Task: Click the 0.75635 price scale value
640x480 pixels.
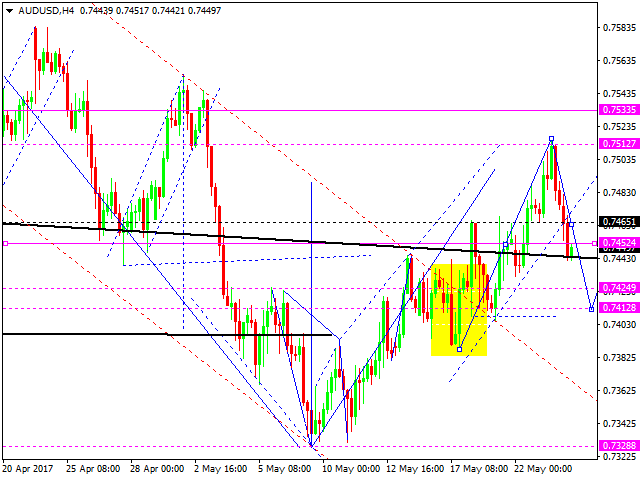Action: click(x=619, y=61)
